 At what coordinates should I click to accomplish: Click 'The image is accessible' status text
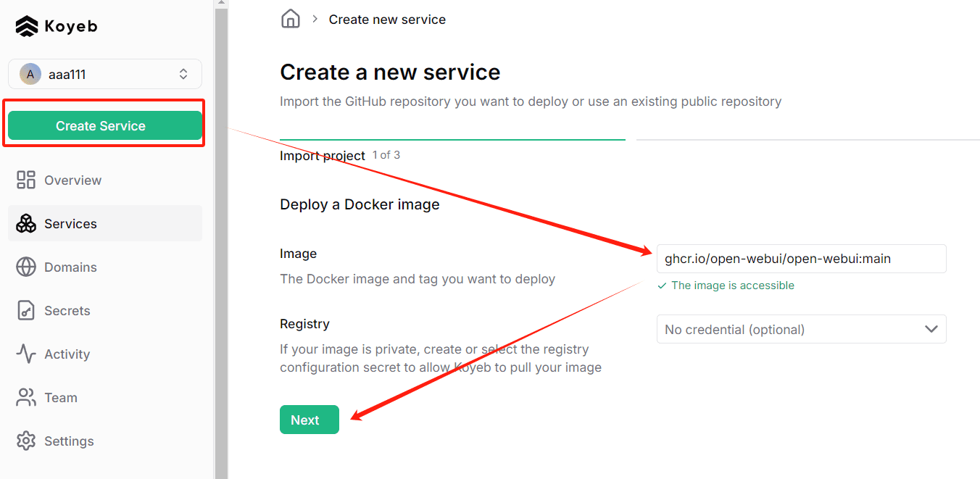[x=733, y=286]
